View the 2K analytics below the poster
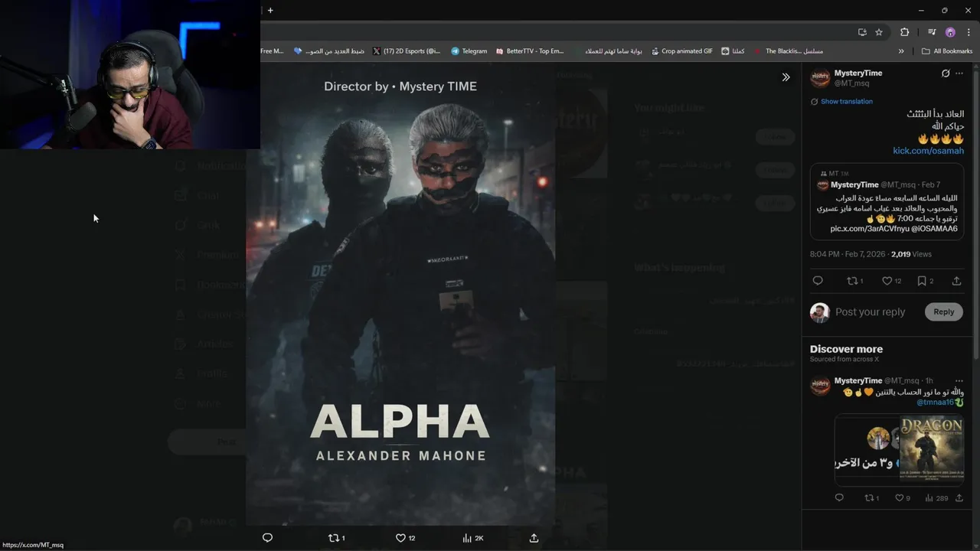 [x=473, y=538]
